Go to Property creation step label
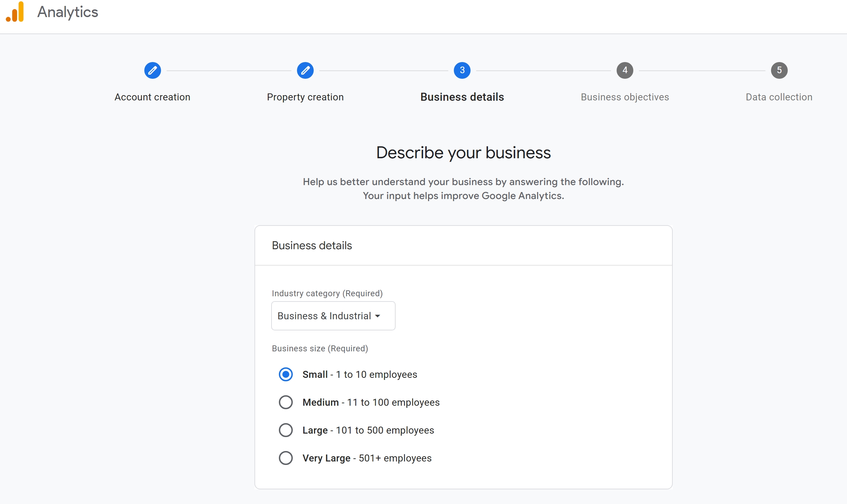Screen dimensions: 847x504 point(305,97)
